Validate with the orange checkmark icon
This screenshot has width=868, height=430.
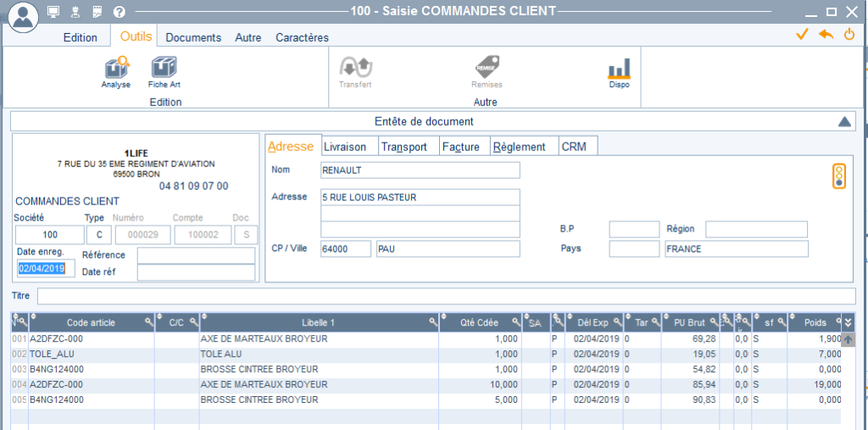point(802,35)
